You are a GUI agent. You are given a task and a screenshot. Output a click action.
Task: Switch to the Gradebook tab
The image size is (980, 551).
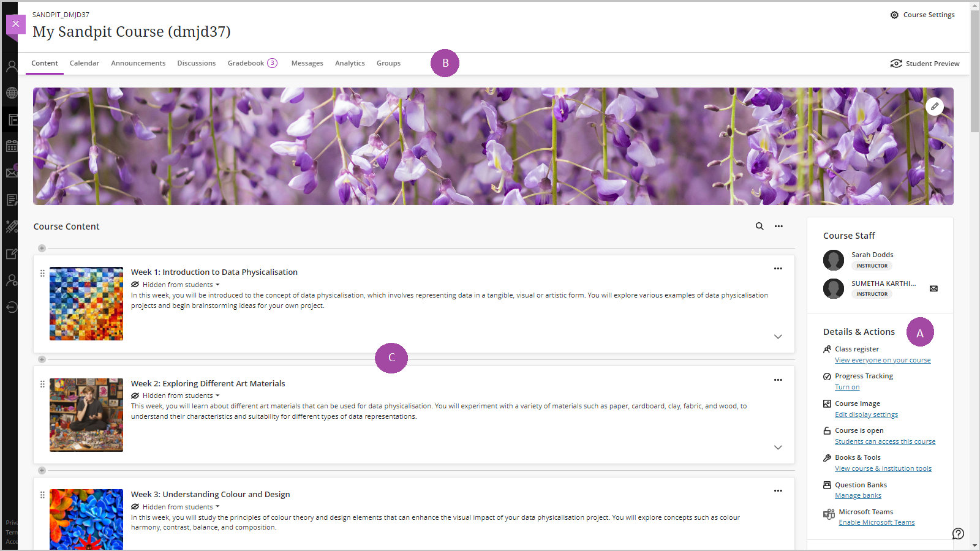[247, 62]
